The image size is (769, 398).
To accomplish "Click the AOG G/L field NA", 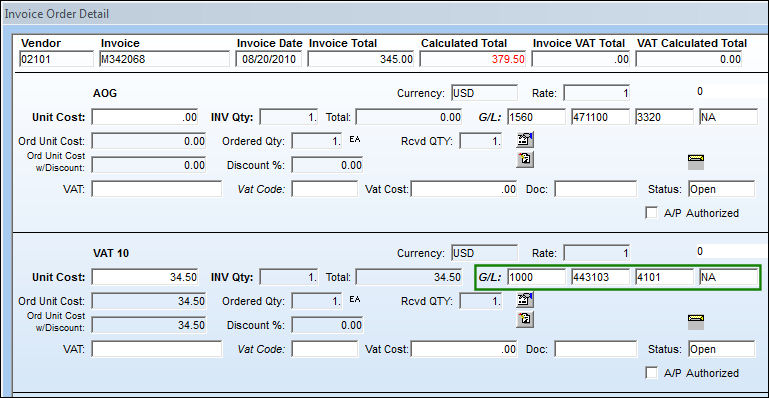I will [729, 117].
